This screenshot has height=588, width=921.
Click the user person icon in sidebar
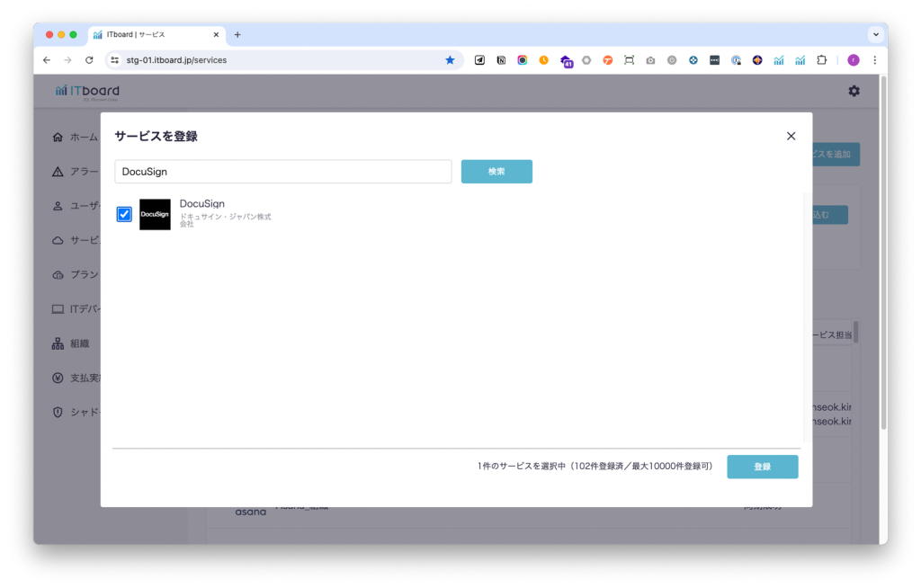click(x=58, y=206)
